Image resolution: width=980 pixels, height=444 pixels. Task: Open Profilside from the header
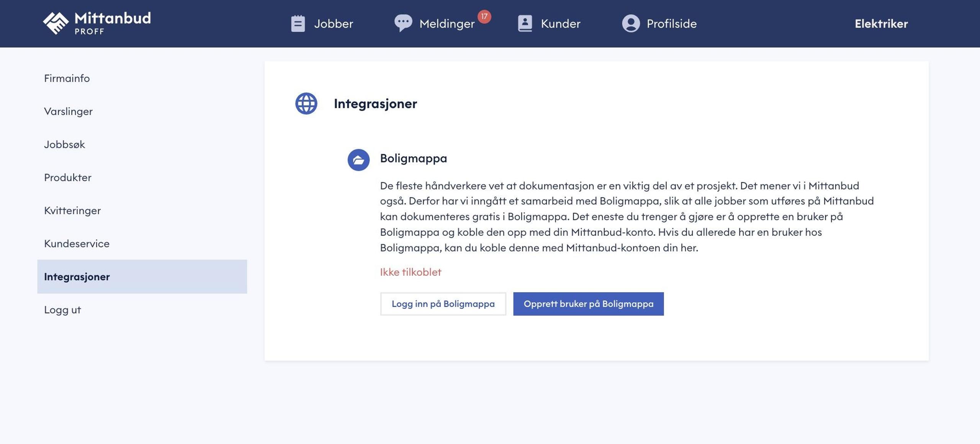tap(671, 24)
